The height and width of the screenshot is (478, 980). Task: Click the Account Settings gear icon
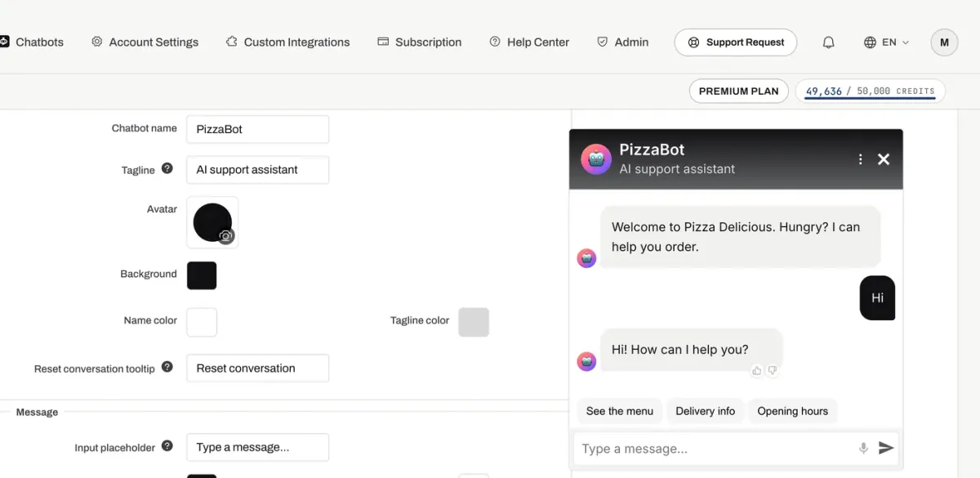click(97, 41)
